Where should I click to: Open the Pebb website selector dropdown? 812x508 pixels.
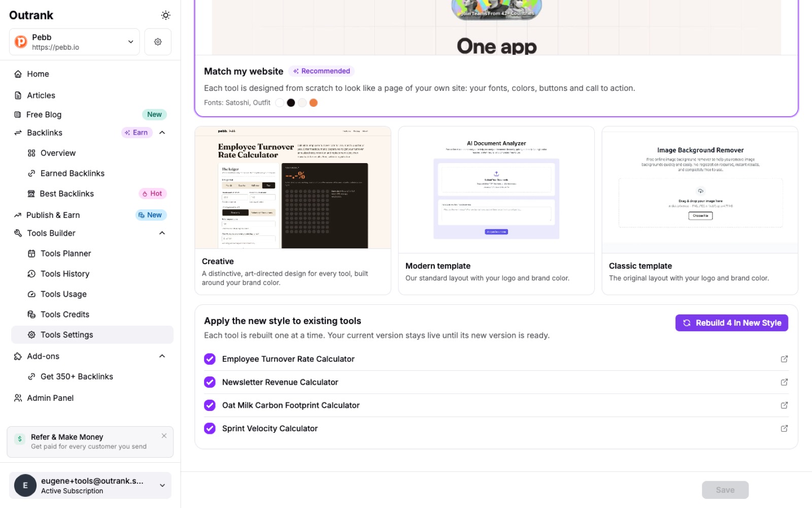coord(74,42)
